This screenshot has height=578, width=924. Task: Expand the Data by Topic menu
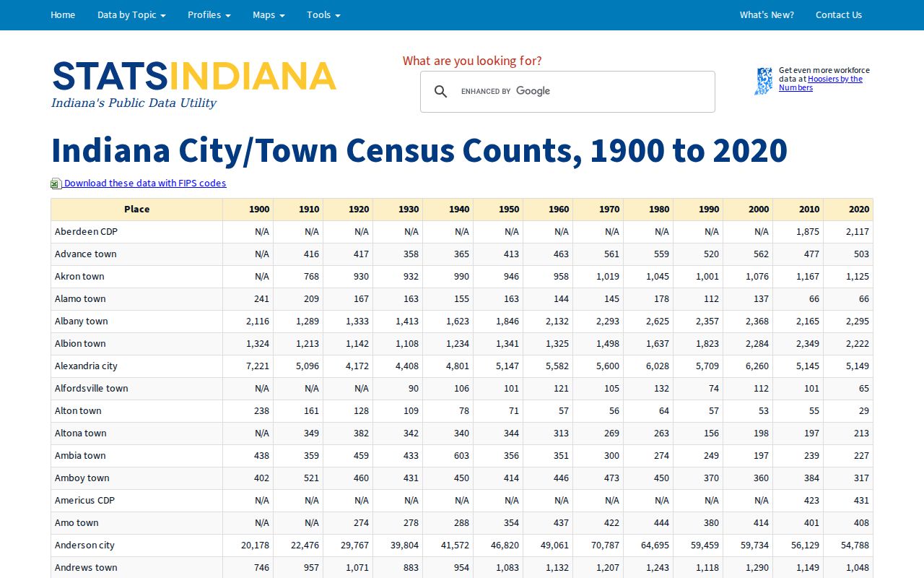coord(131,14)
